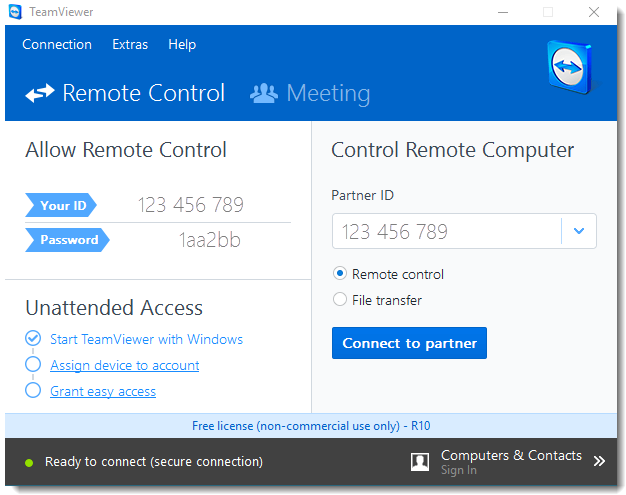Open the Assign device to account link
This screenshot has height=495, width=626.
pyautogui.click(x=125, y=366)
